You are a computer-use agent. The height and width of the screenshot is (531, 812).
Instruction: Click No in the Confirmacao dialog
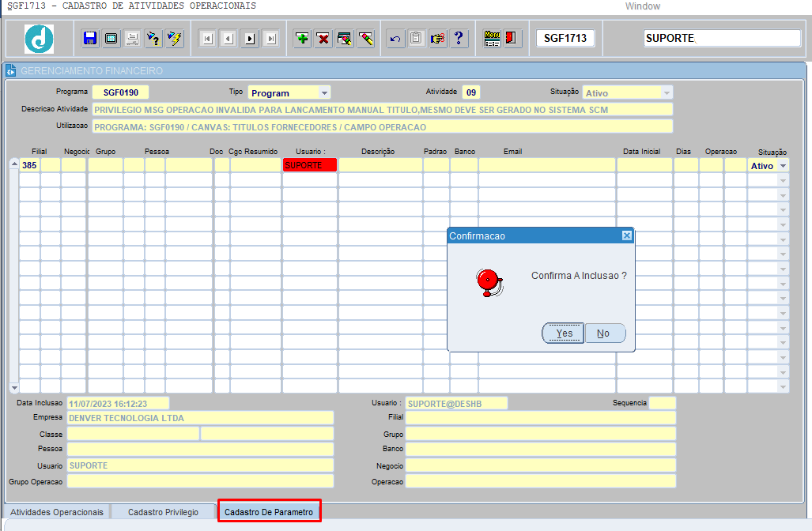(x=604, y=333)
